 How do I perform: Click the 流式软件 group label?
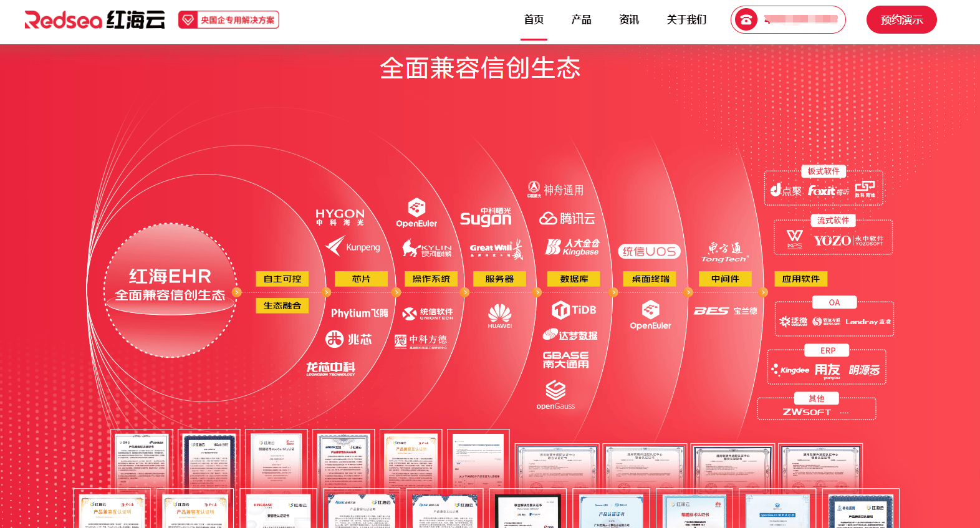coord(833,220)
